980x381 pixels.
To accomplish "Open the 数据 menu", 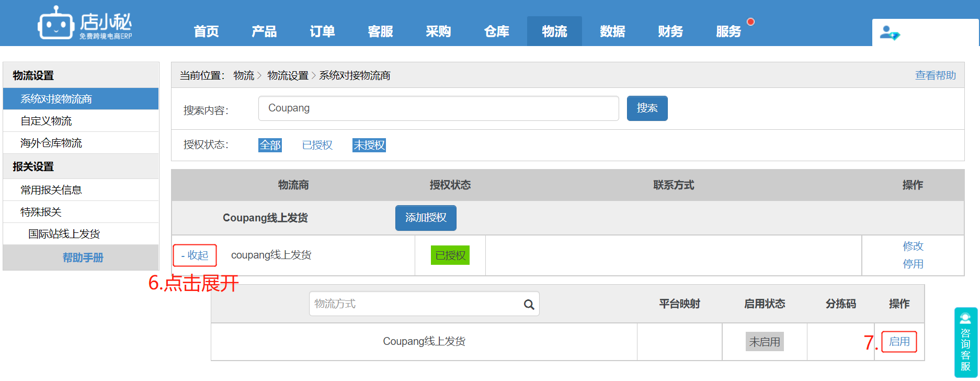I will pyautogui.click(x=612, y=31).
